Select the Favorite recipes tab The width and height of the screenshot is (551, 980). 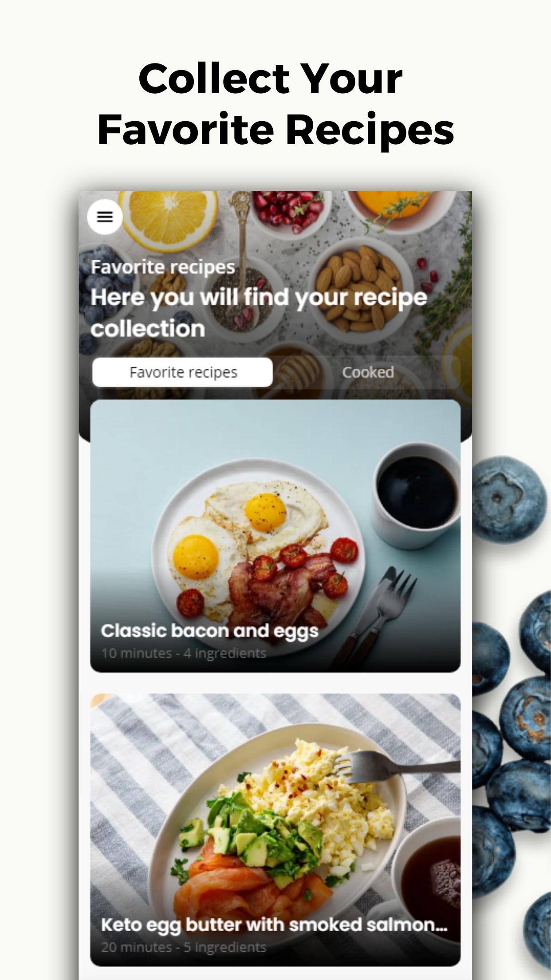pos(183,372)
